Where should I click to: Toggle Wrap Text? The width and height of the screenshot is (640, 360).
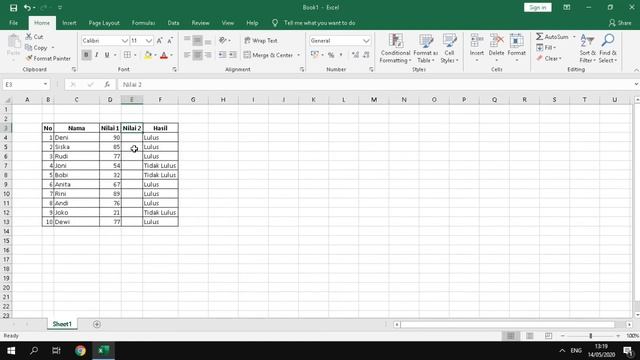pos(261,40)
